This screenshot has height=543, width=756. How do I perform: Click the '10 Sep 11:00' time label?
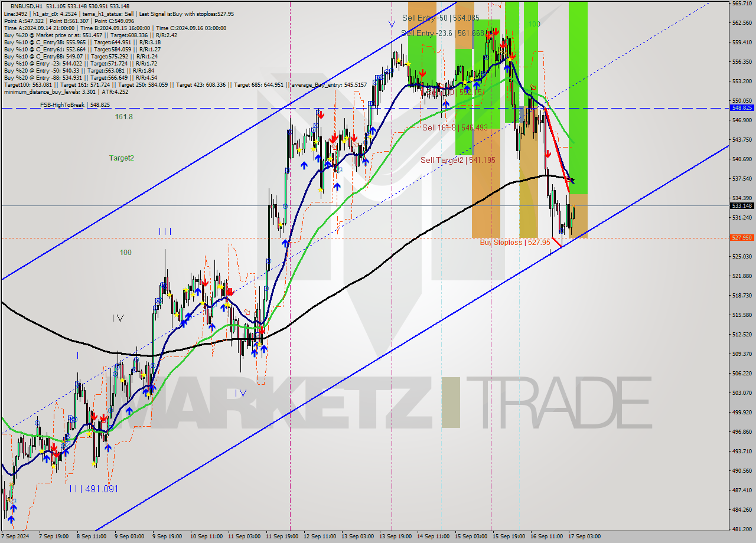tap(207, 537)
